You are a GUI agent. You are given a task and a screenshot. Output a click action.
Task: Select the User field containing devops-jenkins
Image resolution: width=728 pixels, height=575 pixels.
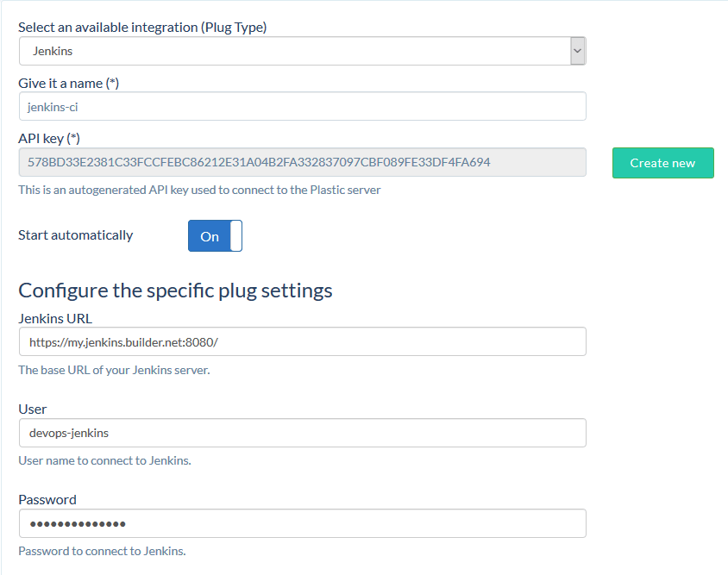pyautogui.click(x=302, y=432)
